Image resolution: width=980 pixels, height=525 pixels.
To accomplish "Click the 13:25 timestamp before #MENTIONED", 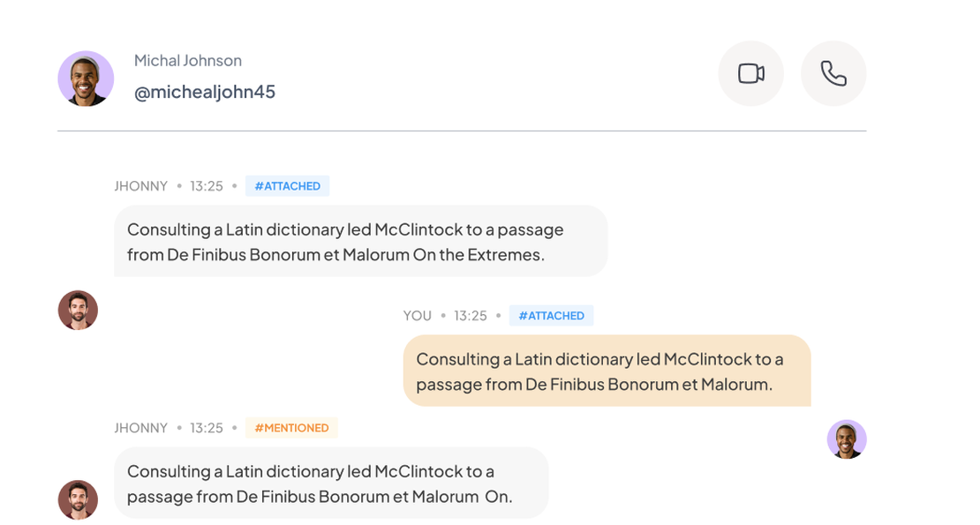I will 207,428.
